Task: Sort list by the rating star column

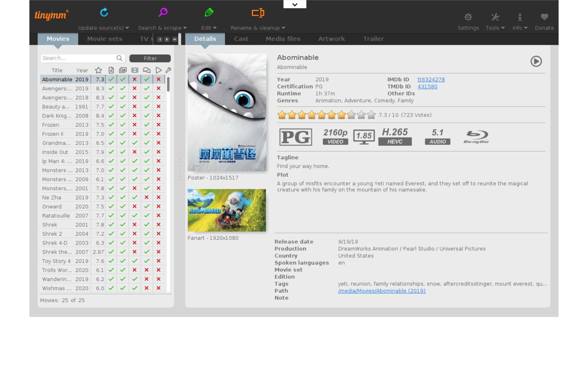Action: [98, 70]
